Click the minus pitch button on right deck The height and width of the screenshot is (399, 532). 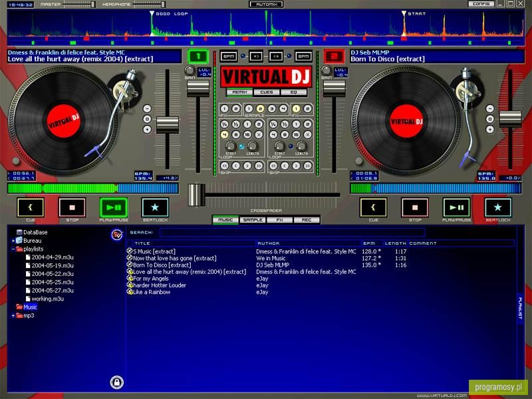[x=490, y=108]
